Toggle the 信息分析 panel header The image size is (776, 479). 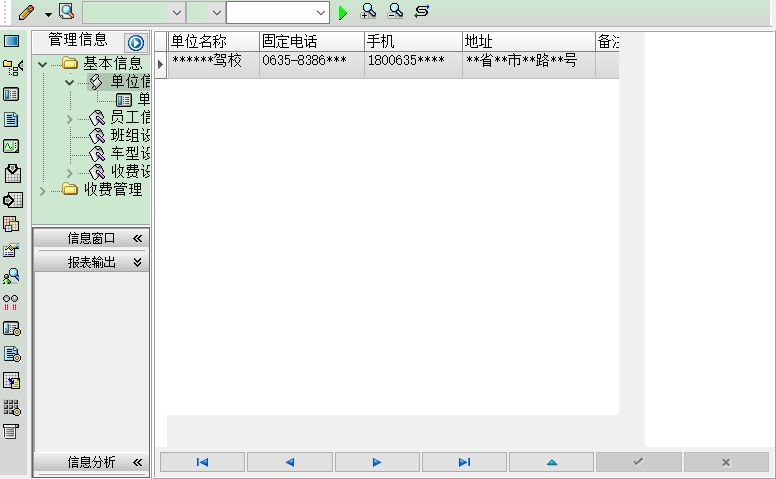[92, 462]
